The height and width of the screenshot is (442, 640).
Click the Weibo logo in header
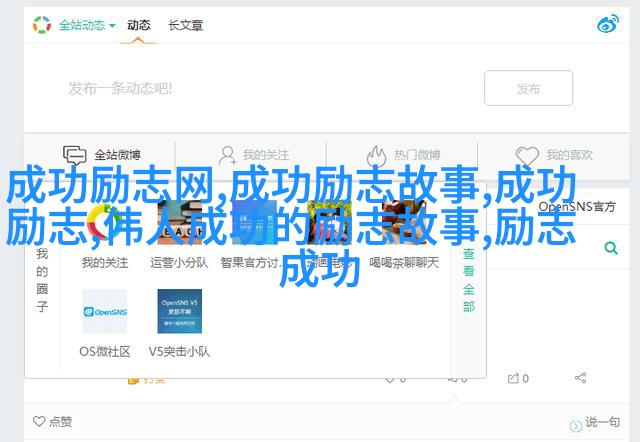pos(607,24)
